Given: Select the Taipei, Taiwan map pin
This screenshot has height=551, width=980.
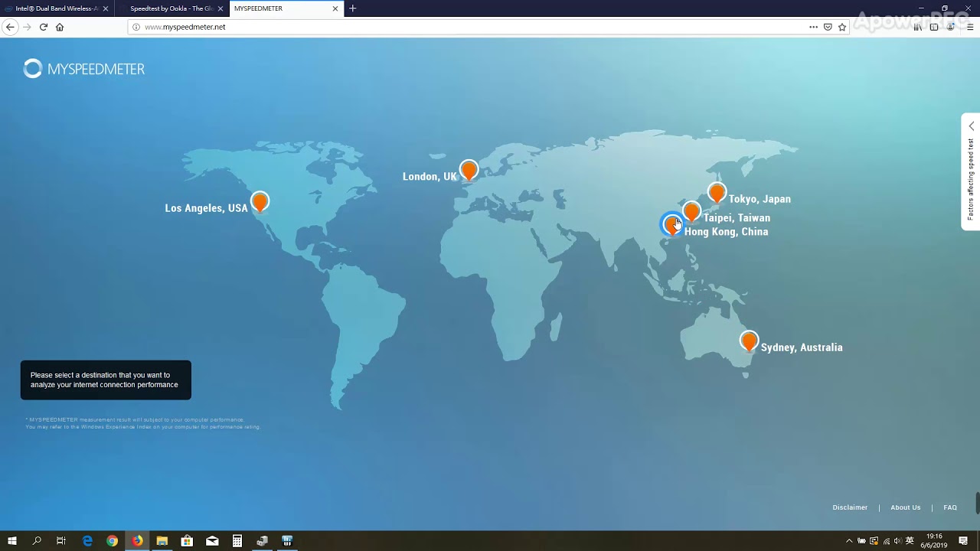Looking at the screenshot, I should (691, 211).
